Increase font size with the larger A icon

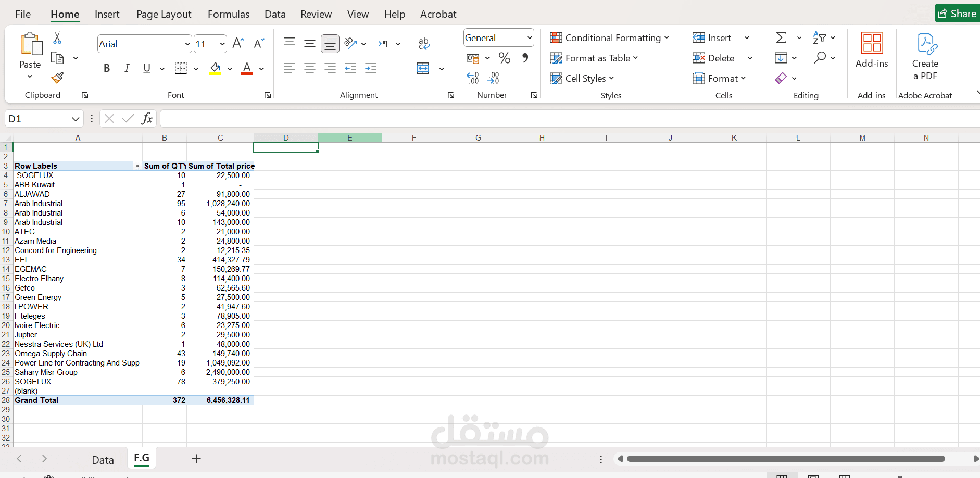[238, 43]
